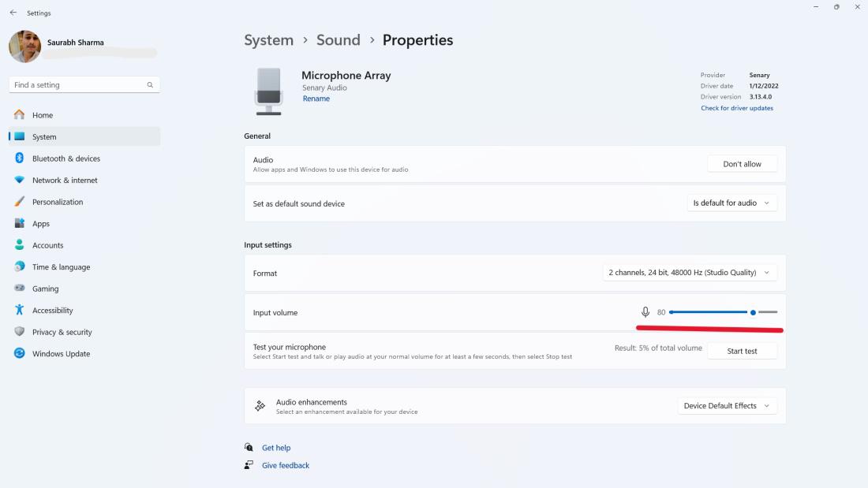
Task: Open Privacy & security settings
Action: pos(62,332)
